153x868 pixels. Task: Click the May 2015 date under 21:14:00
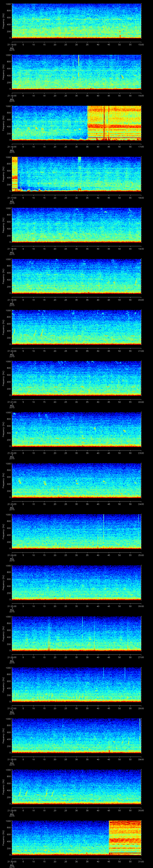click(x=12, y=50)
